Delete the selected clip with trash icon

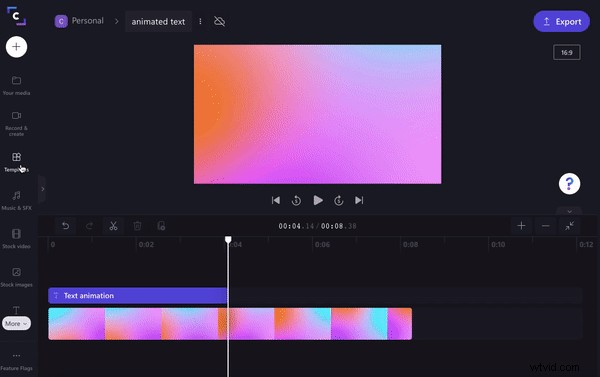point(137,226)
